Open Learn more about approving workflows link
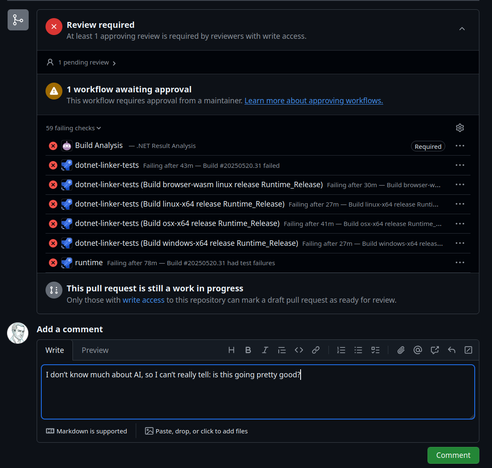 [x=314, y=101]
